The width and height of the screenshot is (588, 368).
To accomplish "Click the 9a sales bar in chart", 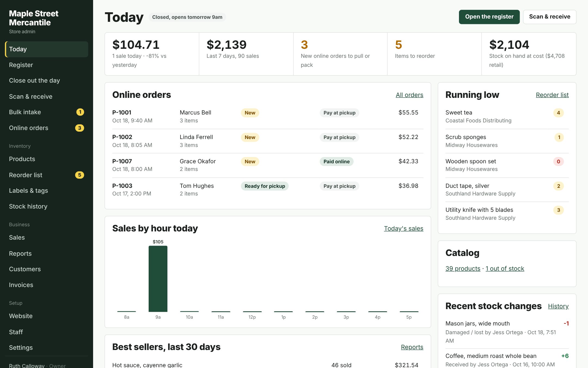I will click(158, 279).
